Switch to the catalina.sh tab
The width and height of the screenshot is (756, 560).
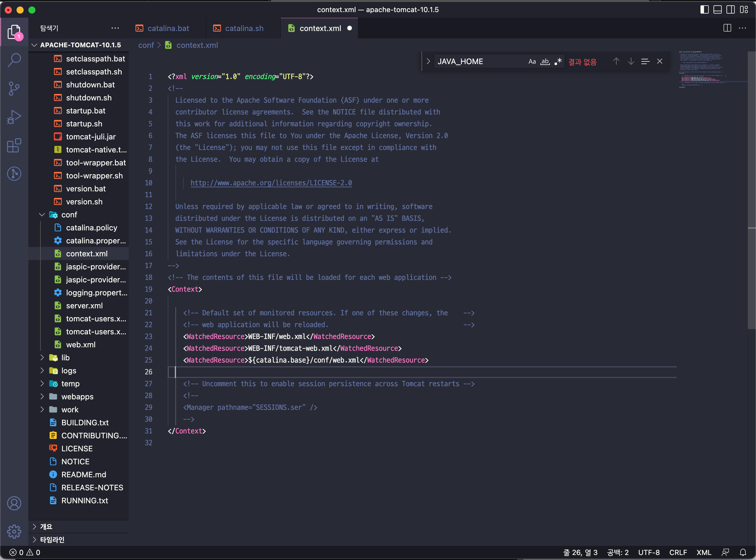244,28
